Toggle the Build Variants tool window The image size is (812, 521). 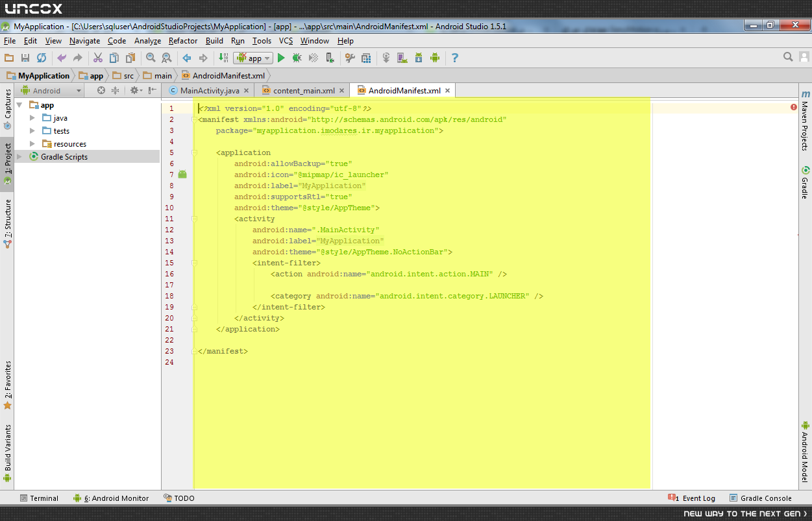point(7,453)
